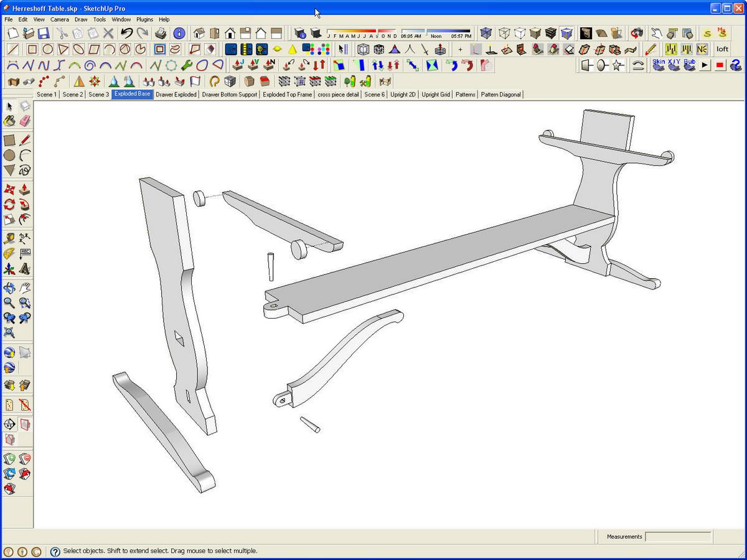Click the Print icon
The width and height of the screenshot is (747, 560).
pos(160,34)
